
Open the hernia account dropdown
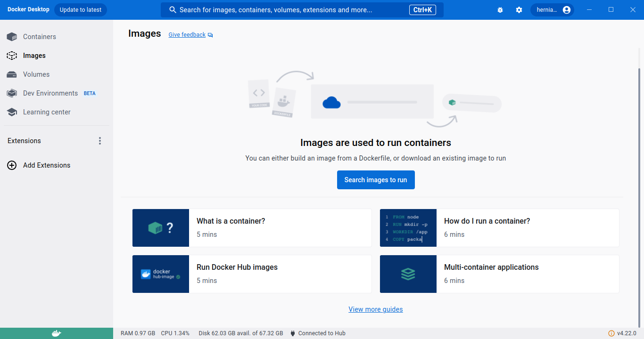552,9
